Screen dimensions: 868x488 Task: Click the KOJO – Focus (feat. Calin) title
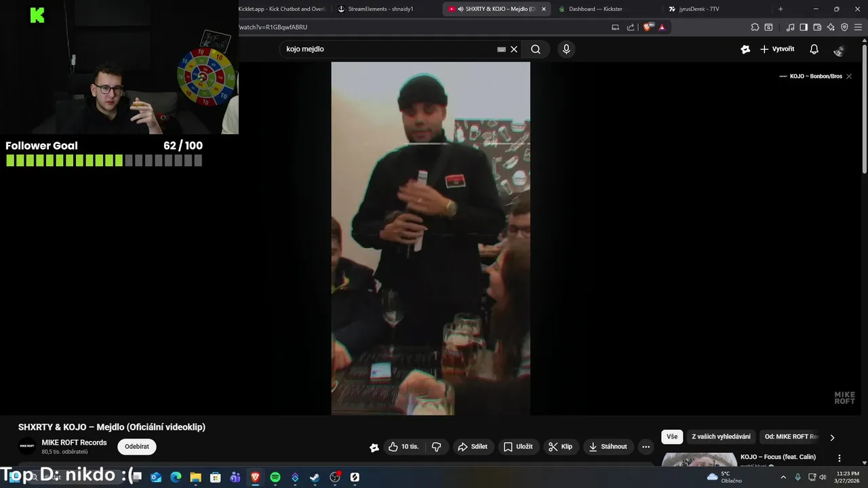778,457
